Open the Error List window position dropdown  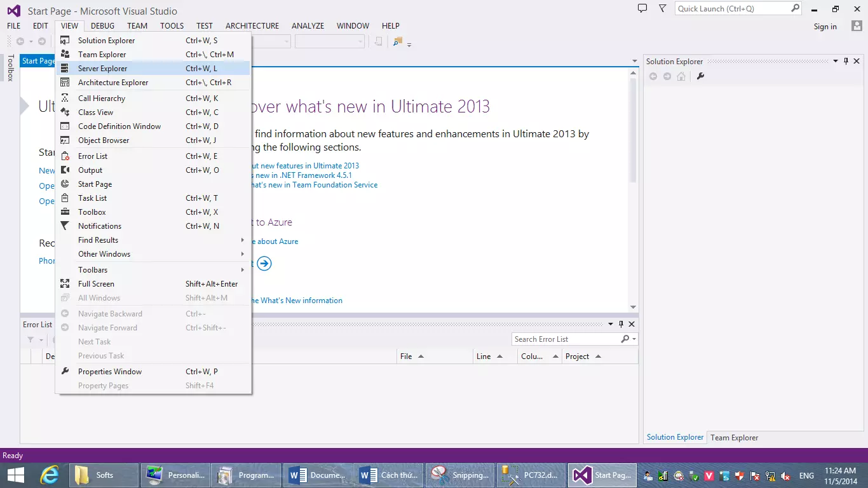pos(611,325)
